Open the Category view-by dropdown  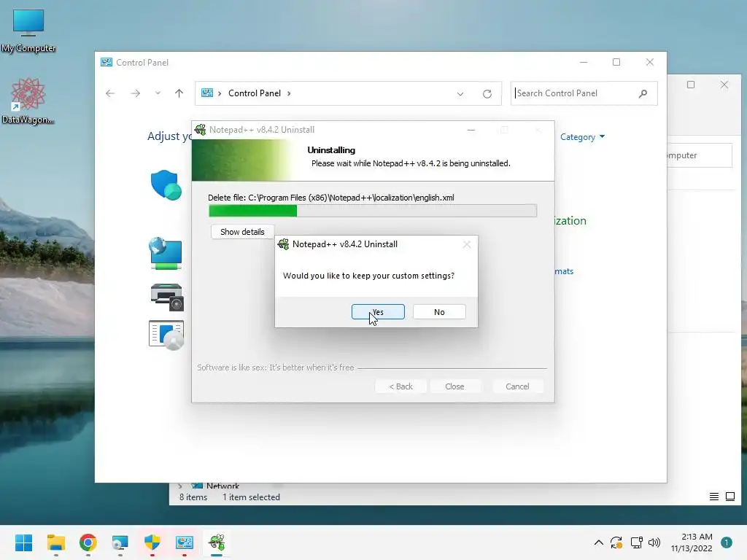tap(582, 137)
